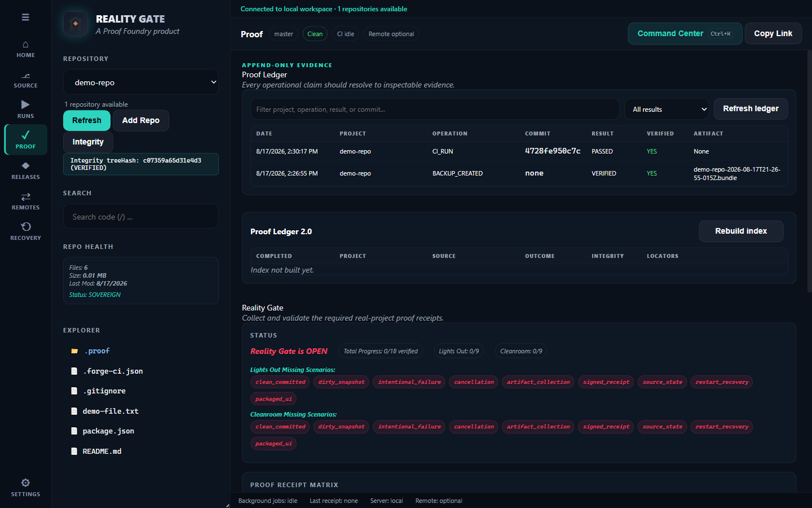This screenshot has width=812, height=508.
Task: Click the Integrity treeHash result text
Action: point(141,164)
